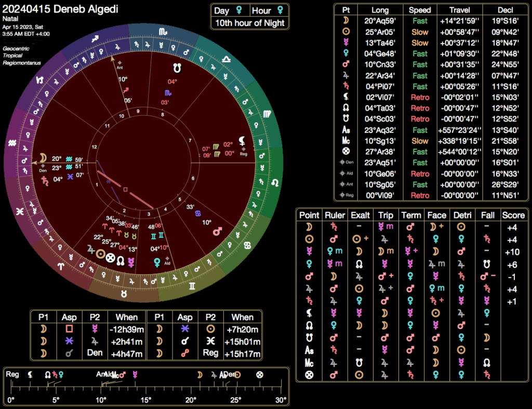Click the Mc longitude 10°Sg13'
The image size is (532, 409).
tap(380, 141)
